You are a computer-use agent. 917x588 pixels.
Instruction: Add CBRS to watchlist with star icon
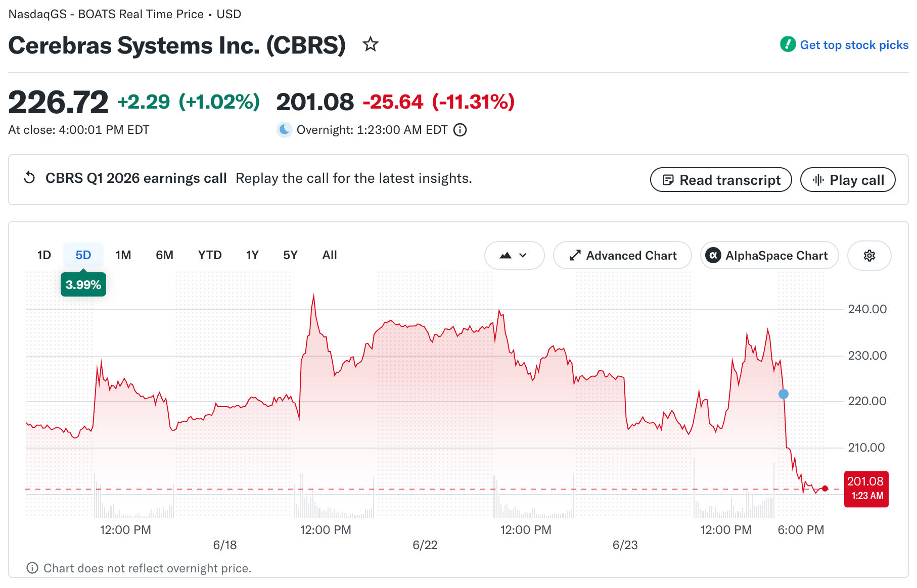point(371,44)
